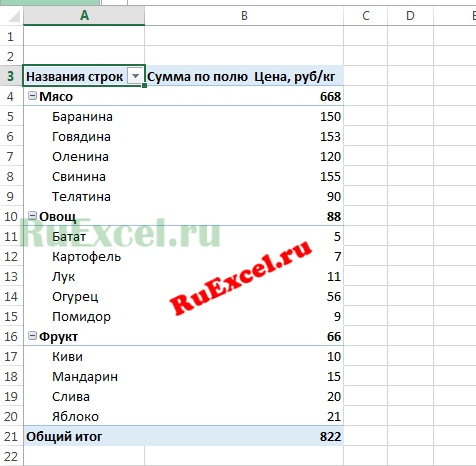Click the Картофель cell
This screenshot has width=476, height=466.
point(84,256)
